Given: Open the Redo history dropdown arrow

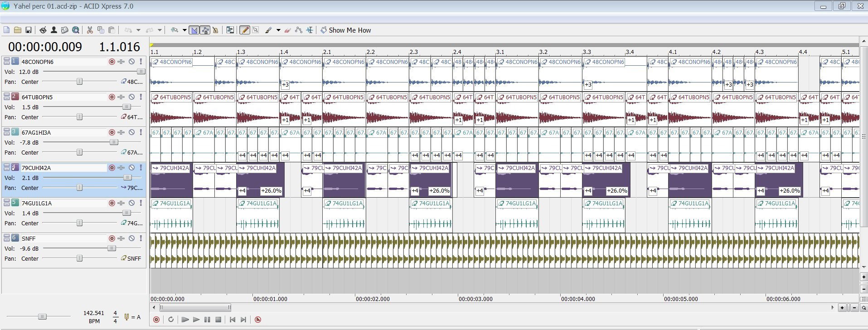Looking at the screenshot, I should click(160, 30).
